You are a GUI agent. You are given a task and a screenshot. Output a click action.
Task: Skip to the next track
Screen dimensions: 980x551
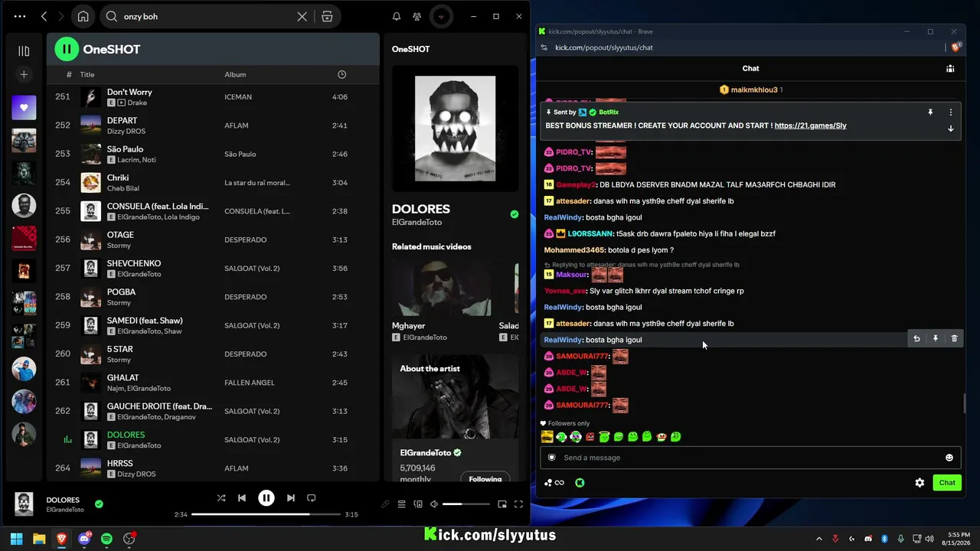coord(291,498)
